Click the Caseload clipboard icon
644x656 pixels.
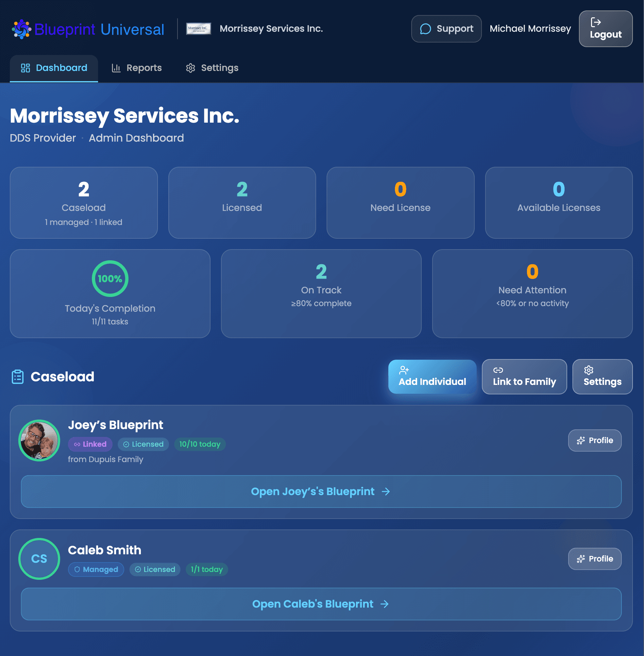coord(17,376)
